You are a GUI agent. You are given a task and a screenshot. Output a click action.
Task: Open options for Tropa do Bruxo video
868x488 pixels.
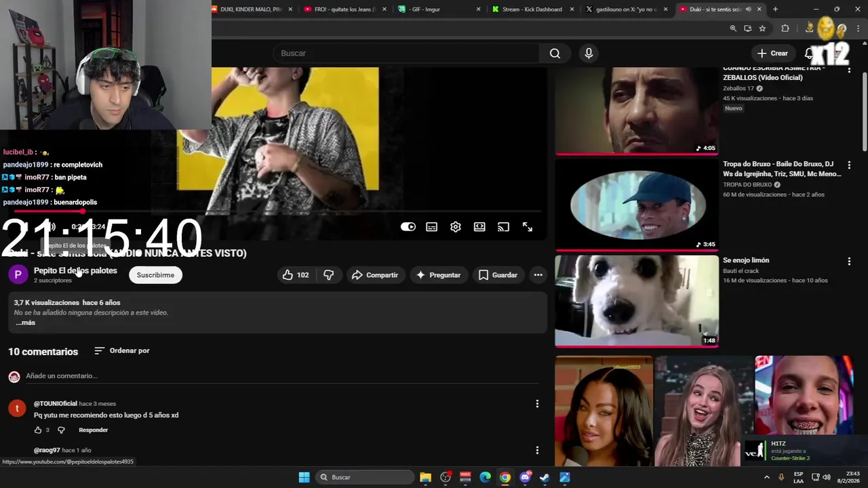(x=849, y=165)
